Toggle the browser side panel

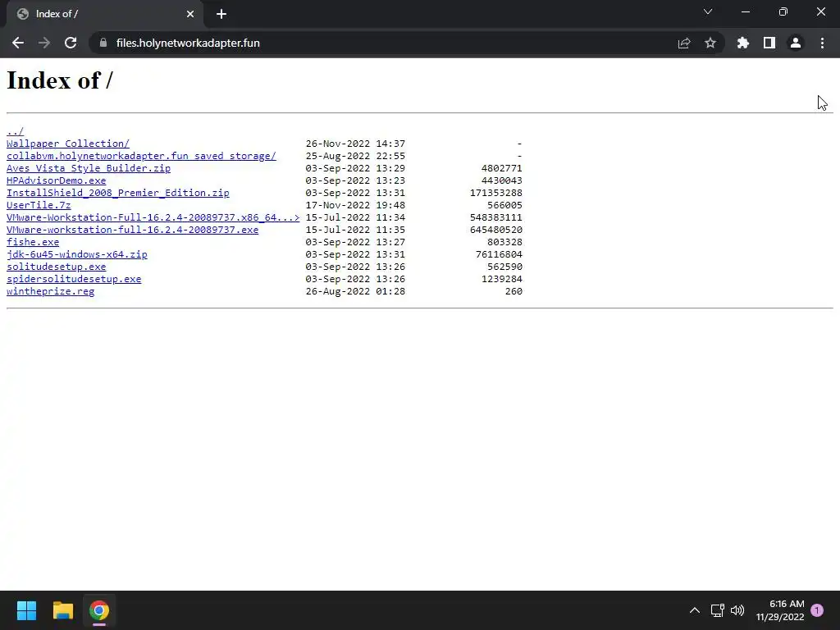pos(769,43)
